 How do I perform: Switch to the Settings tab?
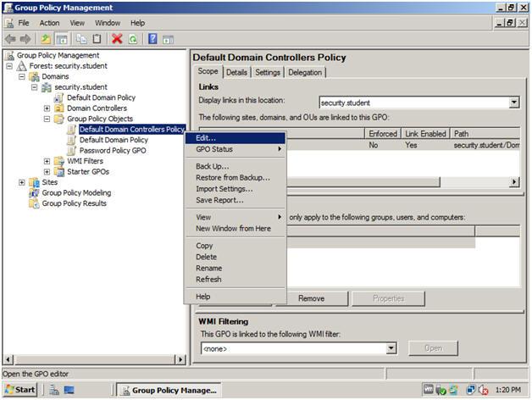click(x=268, y=72)
